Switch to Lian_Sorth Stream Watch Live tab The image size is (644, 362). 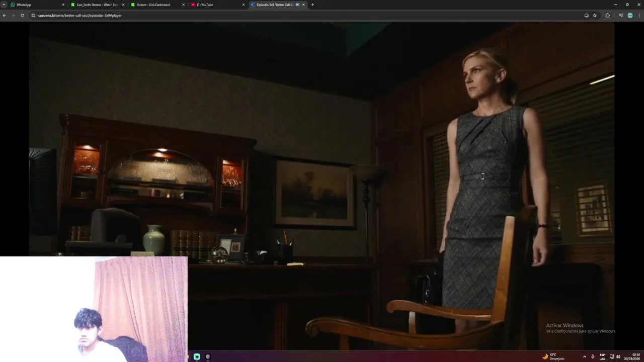[x=97, y=5]
